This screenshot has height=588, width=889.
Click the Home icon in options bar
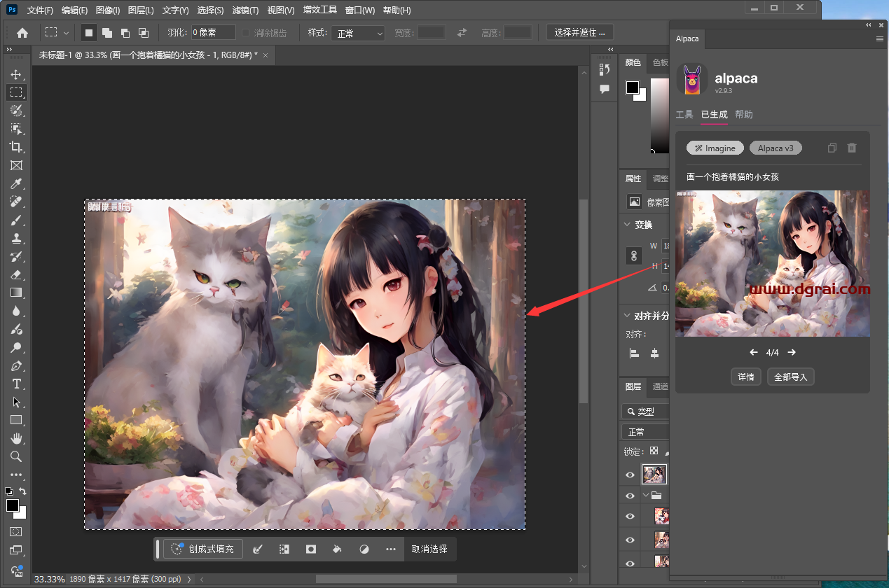pos(22,33)
